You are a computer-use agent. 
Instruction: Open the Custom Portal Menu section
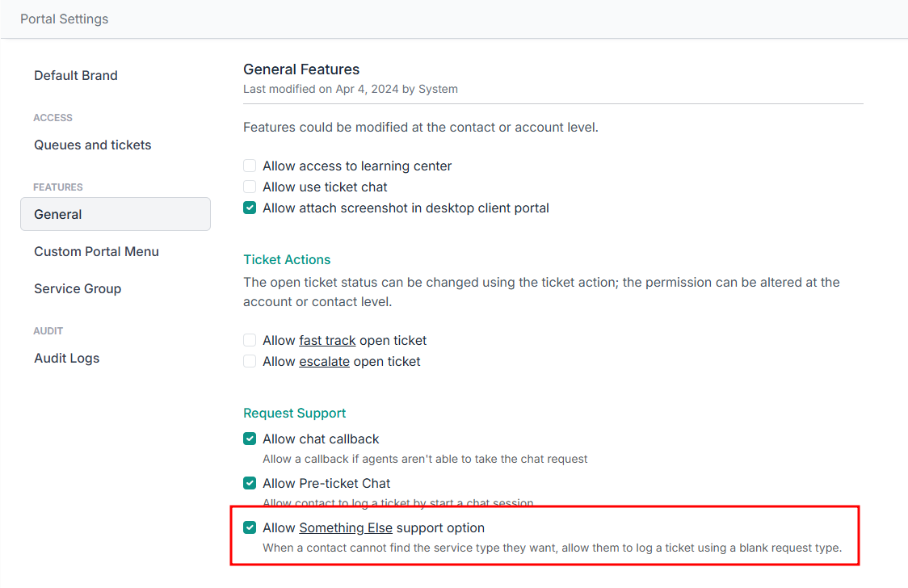96,251
